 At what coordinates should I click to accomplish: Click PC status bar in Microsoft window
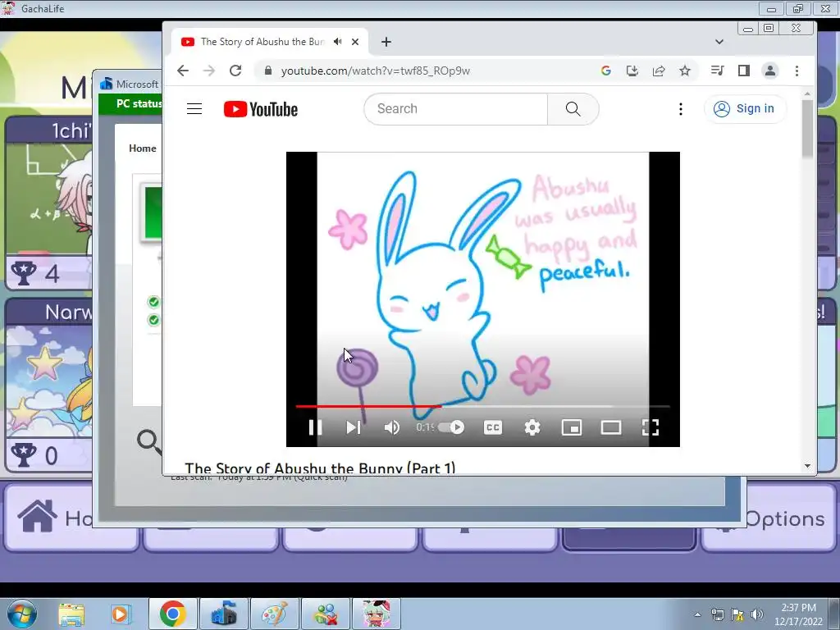130,103
